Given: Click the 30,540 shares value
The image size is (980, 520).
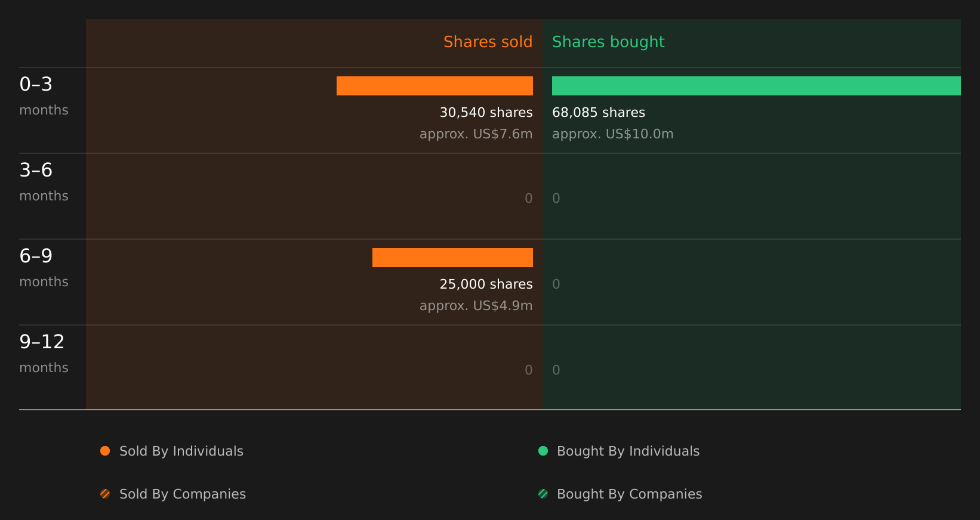Looking at the screenshot, I should click(x=486, y=113).
